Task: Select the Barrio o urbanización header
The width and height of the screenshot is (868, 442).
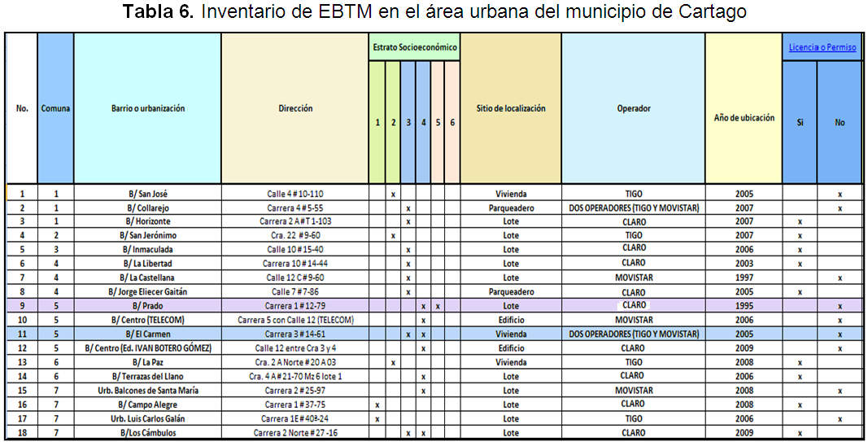Action: click(x=148, y=108)
